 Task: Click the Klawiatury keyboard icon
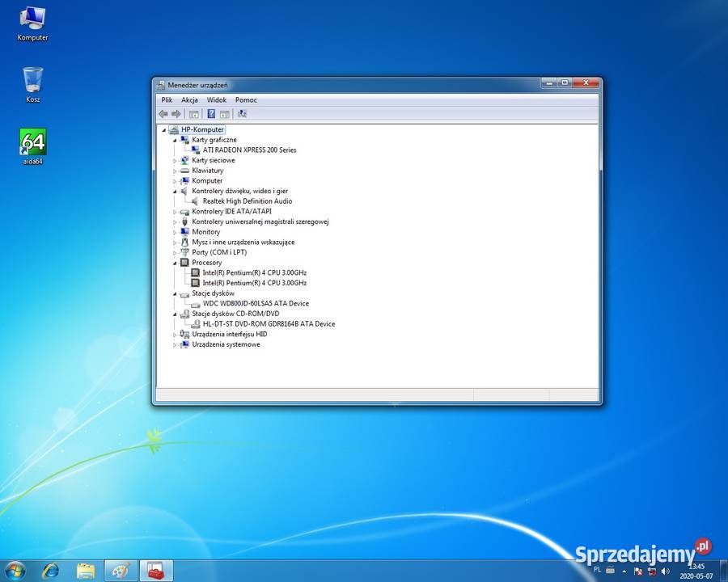coord(184,171)
